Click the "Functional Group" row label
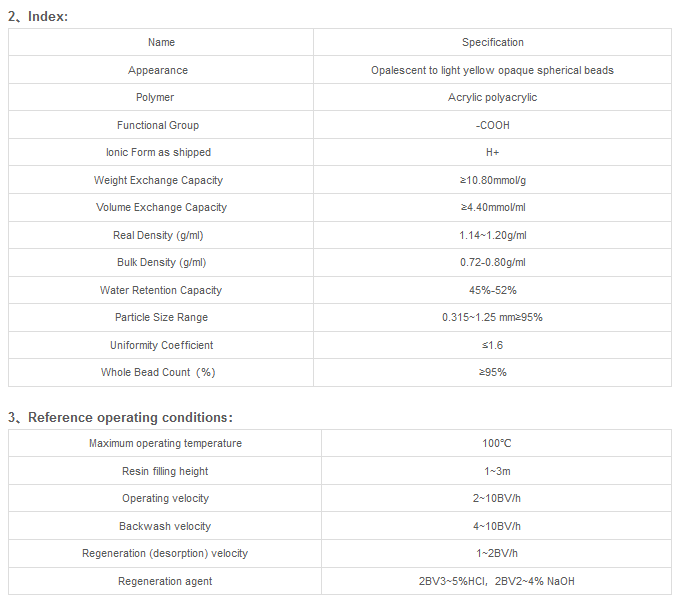The image size is (677, 601). 158,125
